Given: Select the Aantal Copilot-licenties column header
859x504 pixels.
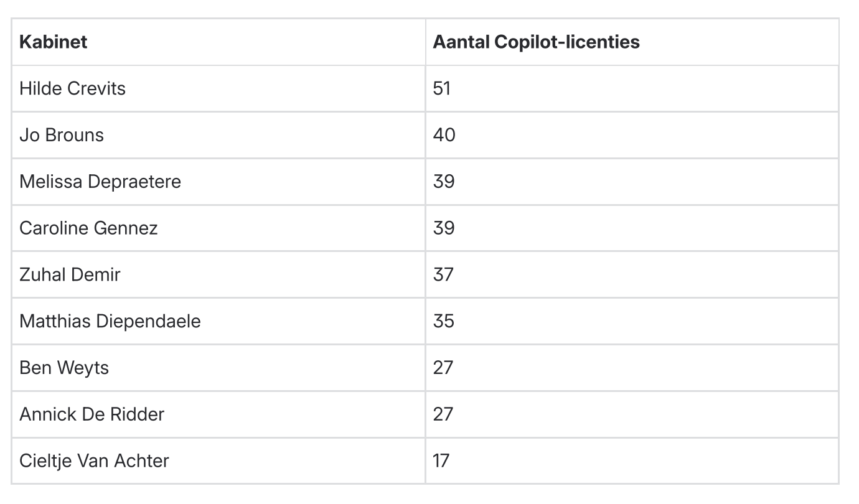Looking at the screenshot, I should [x=632, y=42].
